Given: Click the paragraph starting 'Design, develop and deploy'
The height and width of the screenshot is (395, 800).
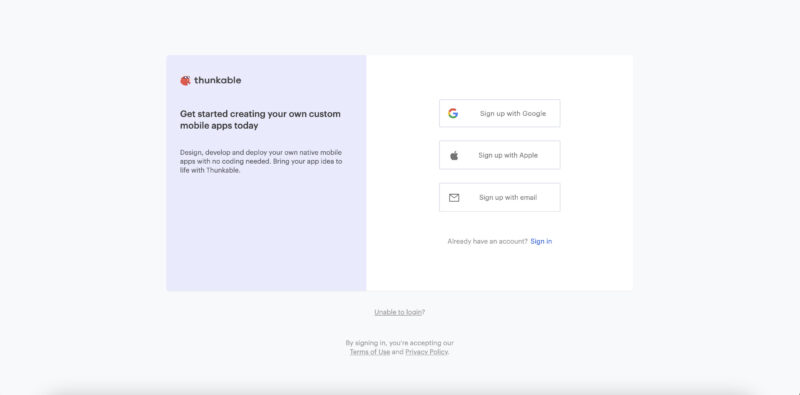Looking at the screenshot, I should 261,161.
